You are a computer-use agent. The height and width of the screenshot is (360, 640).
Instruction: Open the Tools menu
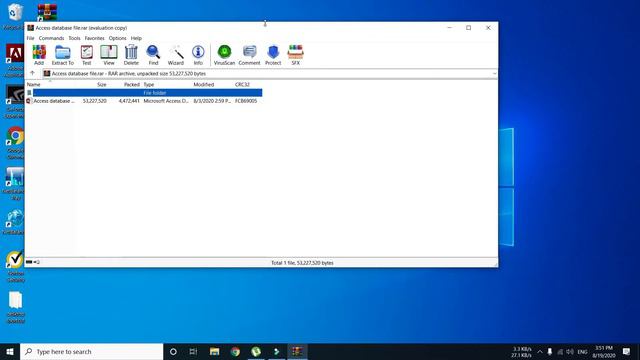point(74,38)
